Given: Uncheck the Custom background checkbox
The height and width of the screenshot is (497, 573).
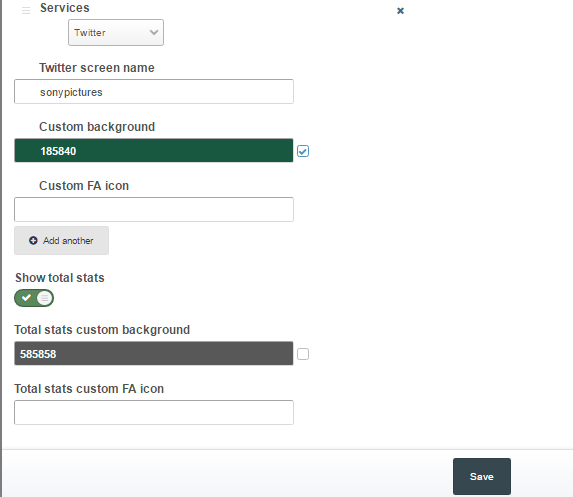Looking at the screenshot, I should [303, 151].
